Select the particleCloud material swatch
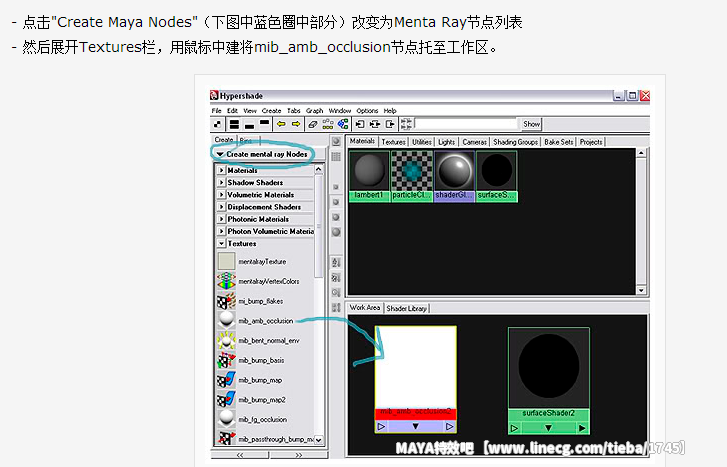Image resolution: width=727 pixels, height=467 pixels. (412, 176)
